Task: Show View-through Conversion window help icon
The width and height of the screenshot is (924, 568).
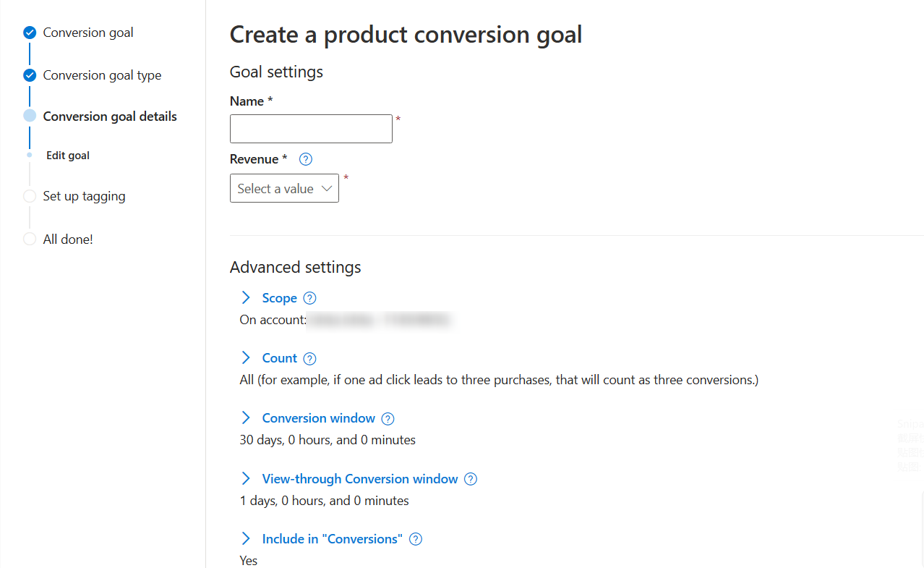Action: coord(471,479)
